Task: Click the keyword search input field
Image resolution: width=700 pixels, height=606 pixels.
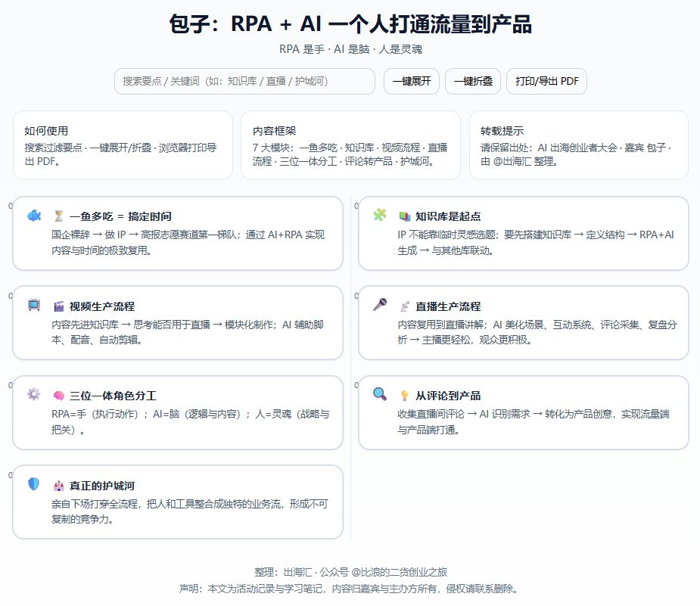Action: (x=242, y=81)
